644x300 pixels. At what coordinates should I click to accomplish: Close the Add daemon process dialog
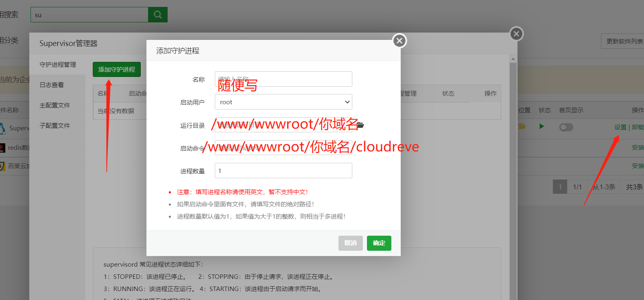click(399, 41)
